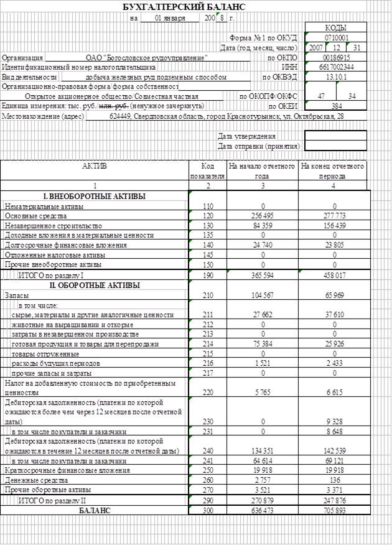Click the cash value 2 757
This screenshot has width=392, height=545.
click(x=263, y=480)
